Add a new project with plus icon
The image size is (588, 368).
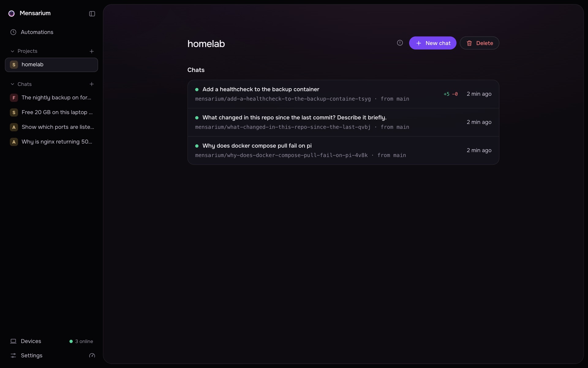tap(92, 51)
